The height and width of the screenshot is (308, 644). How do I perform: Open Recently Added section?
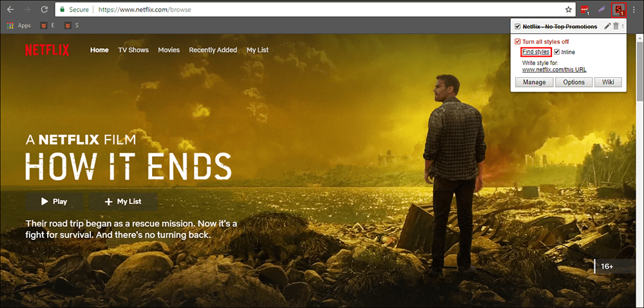pos(213,50)
